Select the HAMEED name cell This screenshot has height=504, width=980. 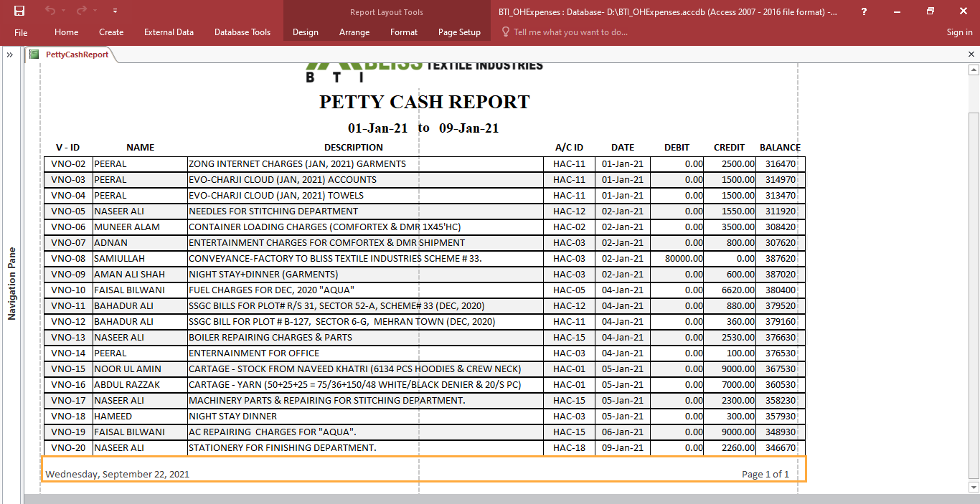[x=140, y=417]
